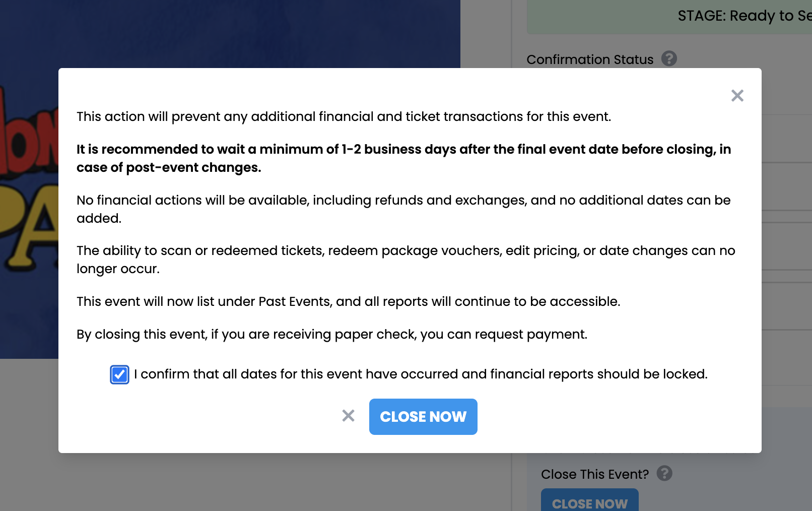Click the 'ability to scan or redeemed' paragraph

point(405,260)
